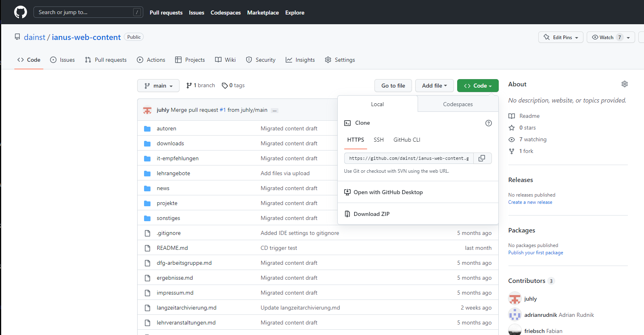The width and height of the screenshot is (644, 335).
Task: Open the langzeitarchivierung.md file
Action: pos(186,308)
